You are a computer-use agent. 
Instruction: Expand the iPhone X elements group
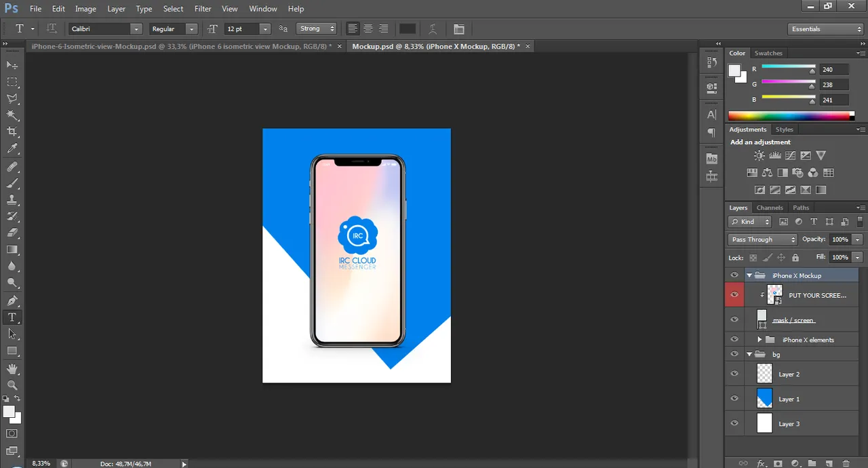(759, 339)
